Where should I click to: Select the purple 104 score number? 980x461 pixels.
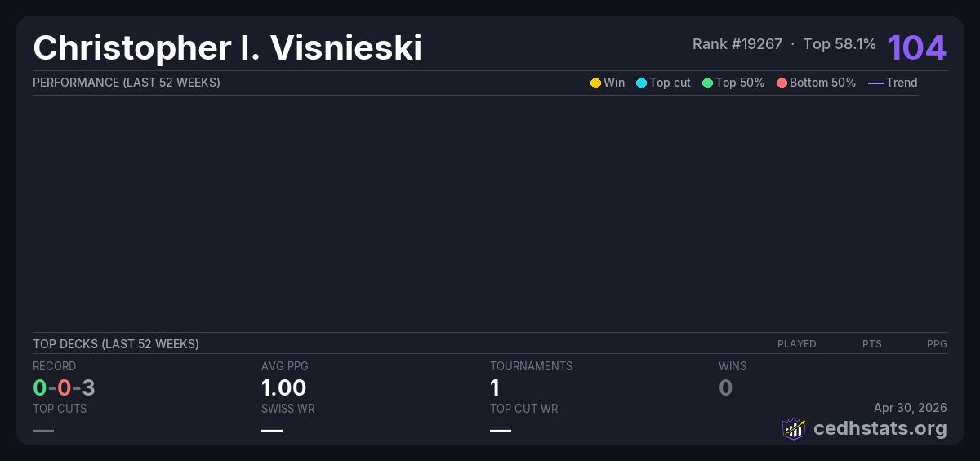tap(917, 47)
